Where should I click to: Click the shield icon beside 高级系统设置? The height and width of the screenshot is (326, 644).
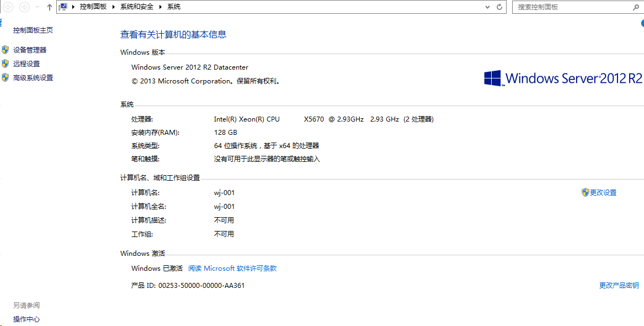5,78
